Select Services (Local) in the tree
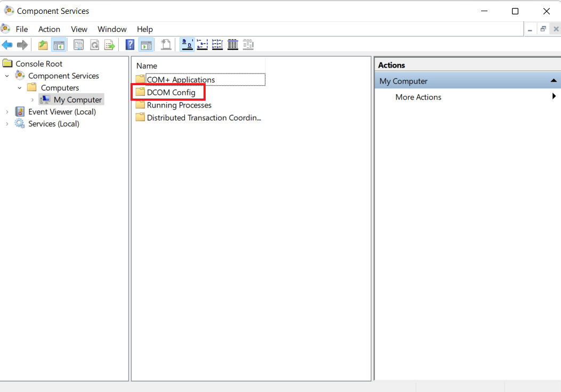Image resolution: width=561 pixels, height=392 pixels. pyautogui.click(x=54, y=124)
